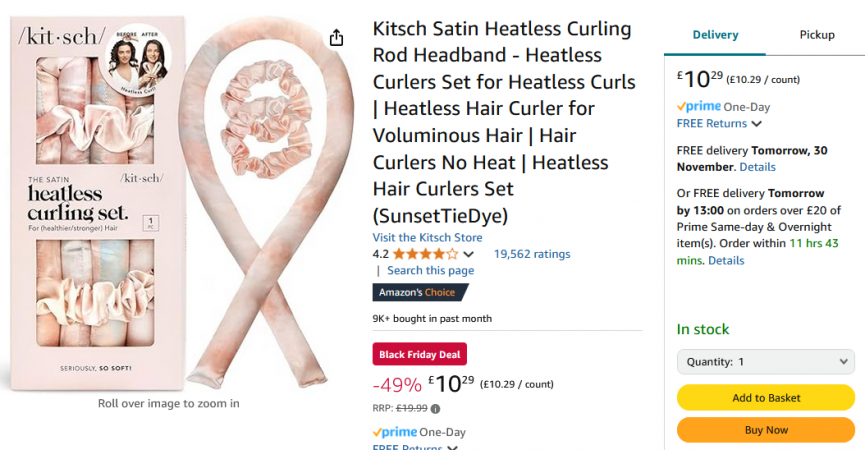
Task: Open the 19,562 ratings link
Action: click(532, 254)
